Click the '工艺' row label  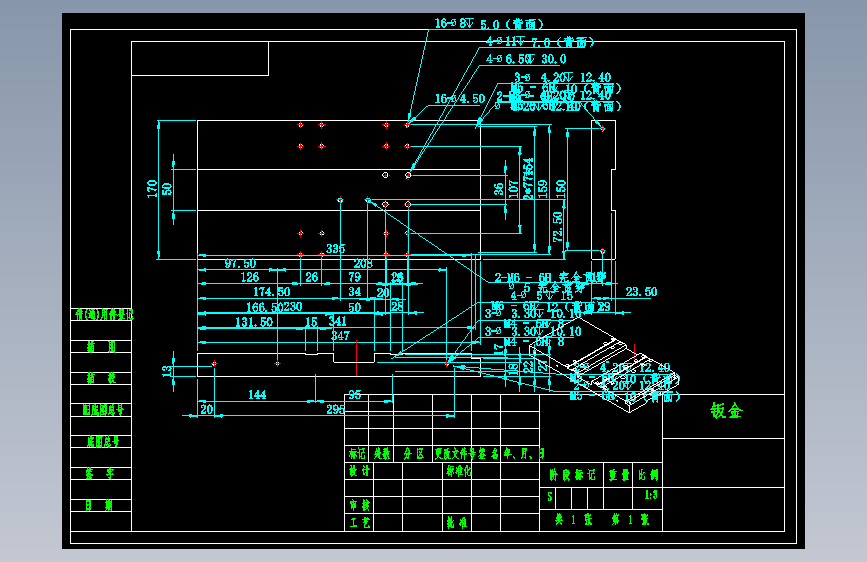[x=359, y=522]
